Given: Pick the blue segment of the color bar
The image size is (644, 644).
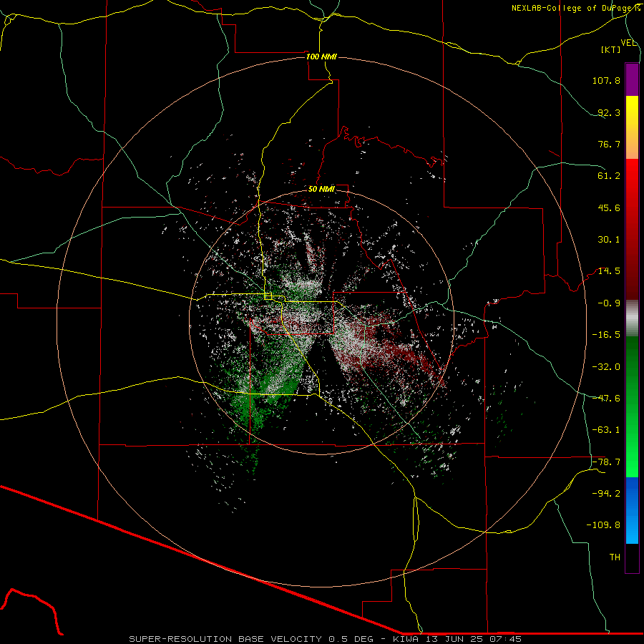Looking at the screenshot, I should pos(632,510).
